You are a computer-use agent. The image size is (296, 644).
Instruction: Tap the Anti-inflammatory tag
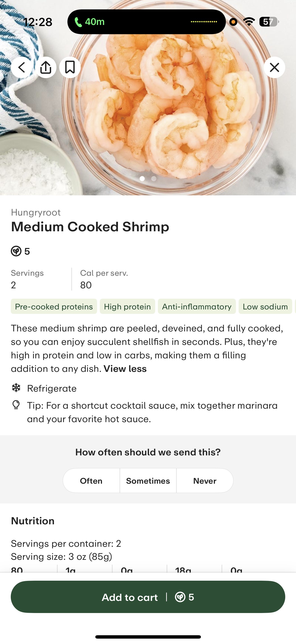pyautogui.click(x=197, y=307)
